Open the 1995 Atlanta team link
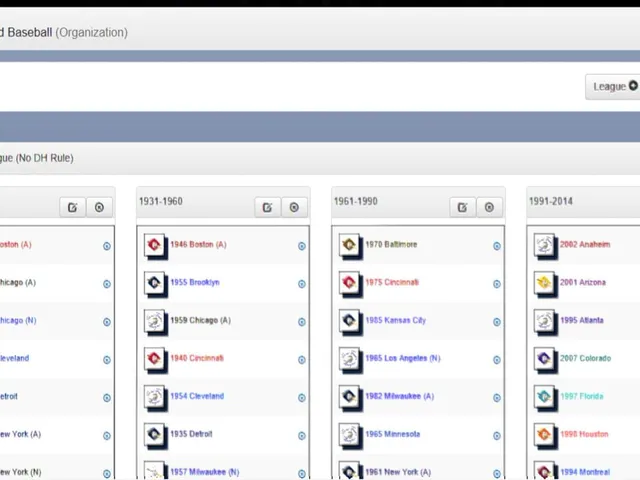 (582, 320)
